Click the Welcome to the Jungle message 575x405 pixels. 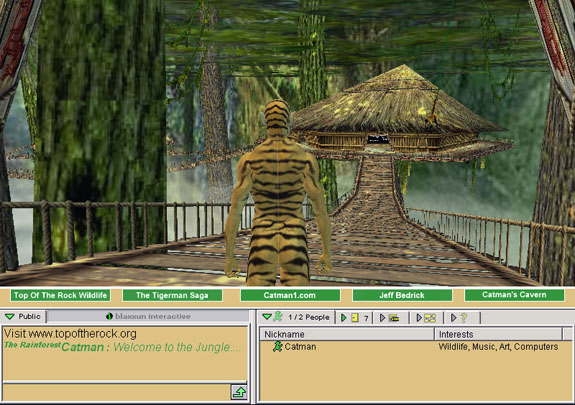(177, 347)
